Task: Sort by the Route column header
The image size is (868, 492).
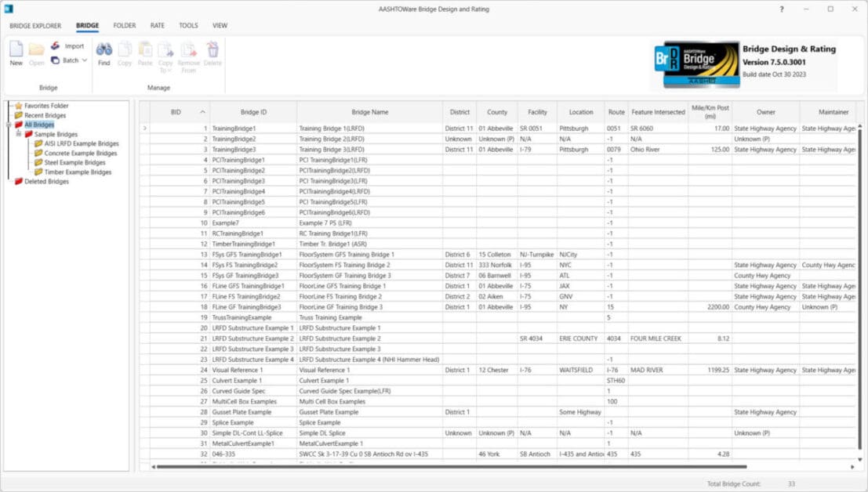Action: (x=616, y=112)
